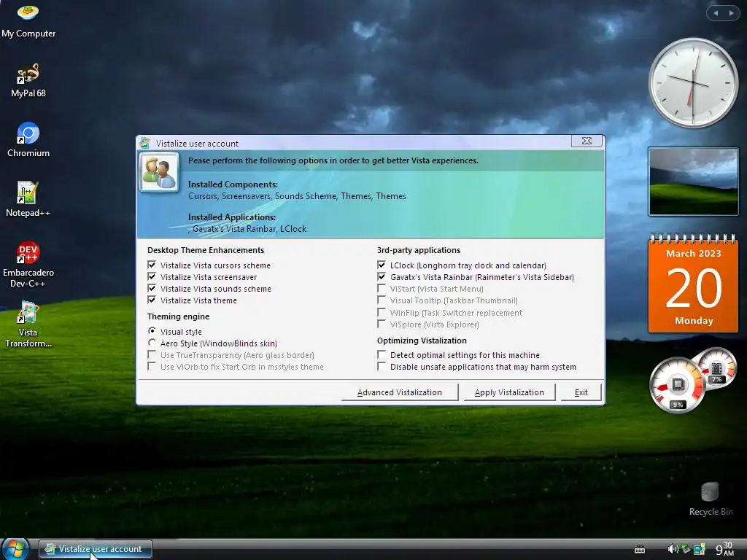Image resolution: width=747 pixels, height=560 pixels.
Task: Click the 'Optimizing Vistalization' section label
Action: [x=422, y=341]
